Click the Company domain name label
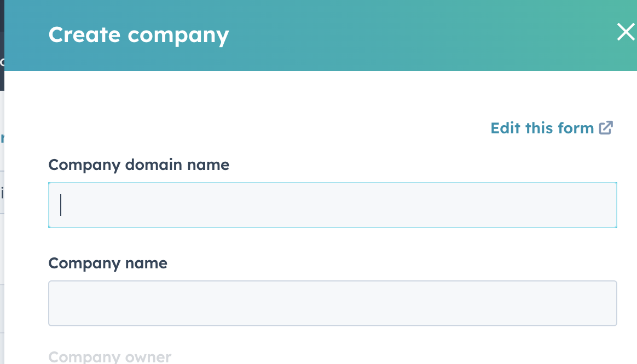637x364 pixels. [138, 165]
